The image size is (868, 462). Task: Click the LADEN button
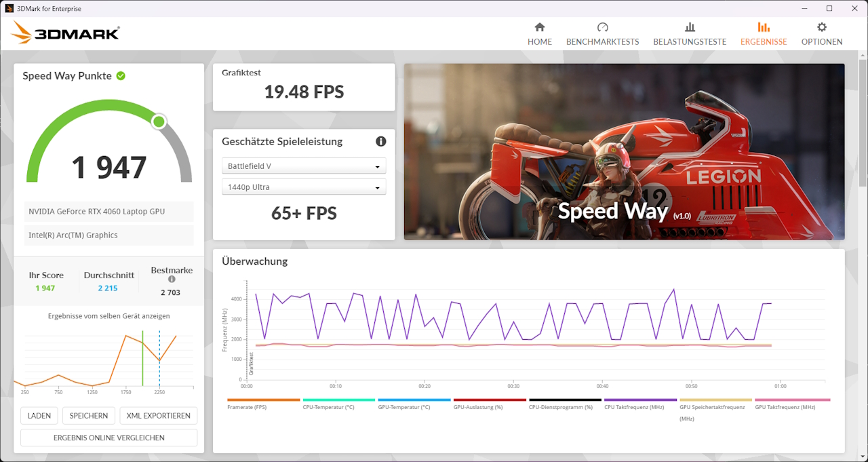[x=39, y=416]
